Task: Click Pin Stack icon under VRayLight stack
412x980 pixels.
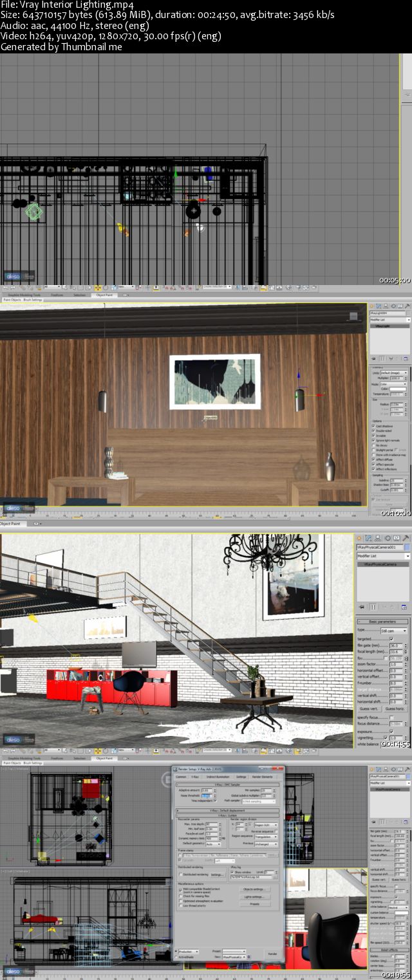Action: click(373, 358)
